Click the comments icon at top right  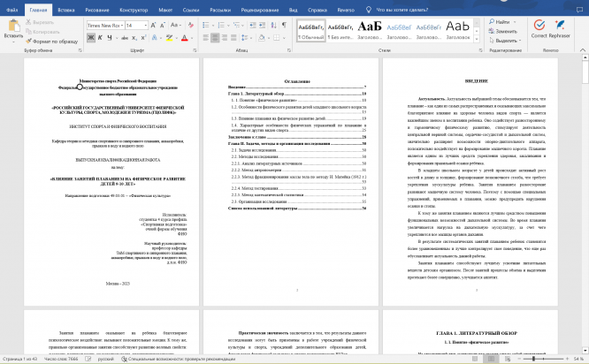click(579, 10)
